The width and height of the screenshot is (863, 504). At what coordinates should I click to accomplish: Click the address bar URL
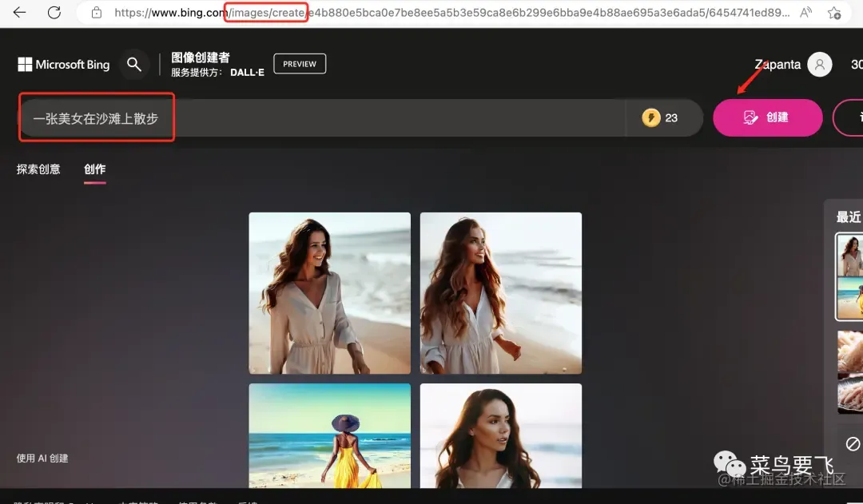click(451, 13)
